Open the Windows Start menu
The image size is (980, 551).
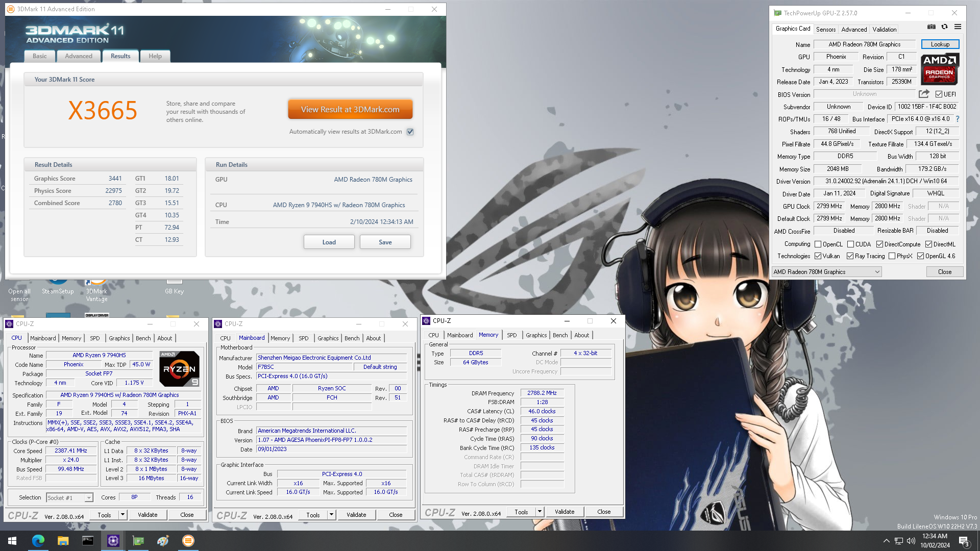pos(12,541)
